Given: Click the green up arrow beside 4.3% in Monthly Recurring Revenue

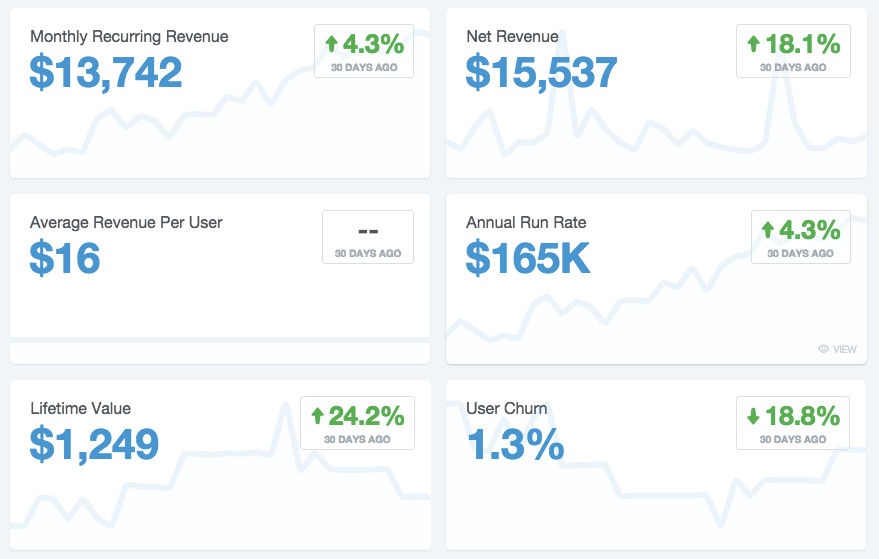Looking at the screenshot, I should click(331, 43).
